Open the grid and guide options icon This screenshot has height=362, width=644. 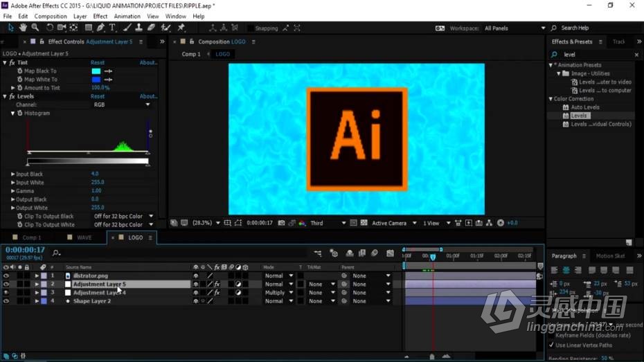(228, 223)
